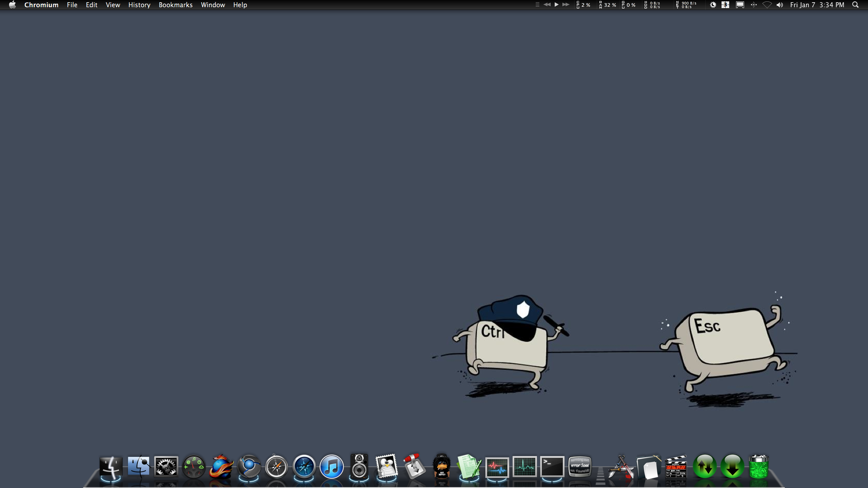Click the rewind button in menu bar
The height and width of the screenshot is (488, 868).
[x=547, y=5]
